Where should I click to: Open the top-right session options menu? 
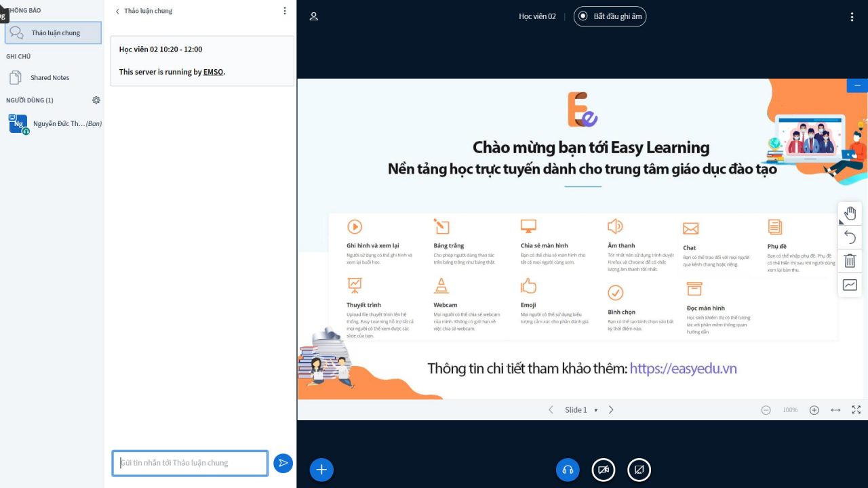point(852,16)
